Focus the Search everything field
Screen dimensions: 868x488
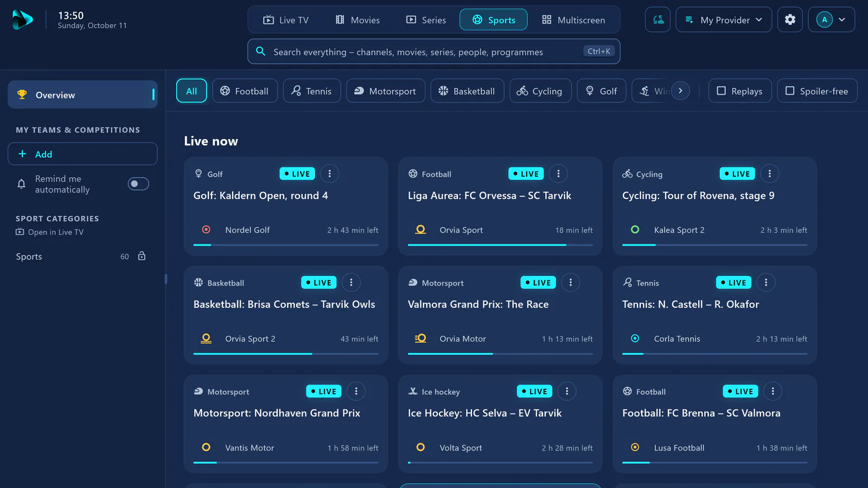click(434, 52)
